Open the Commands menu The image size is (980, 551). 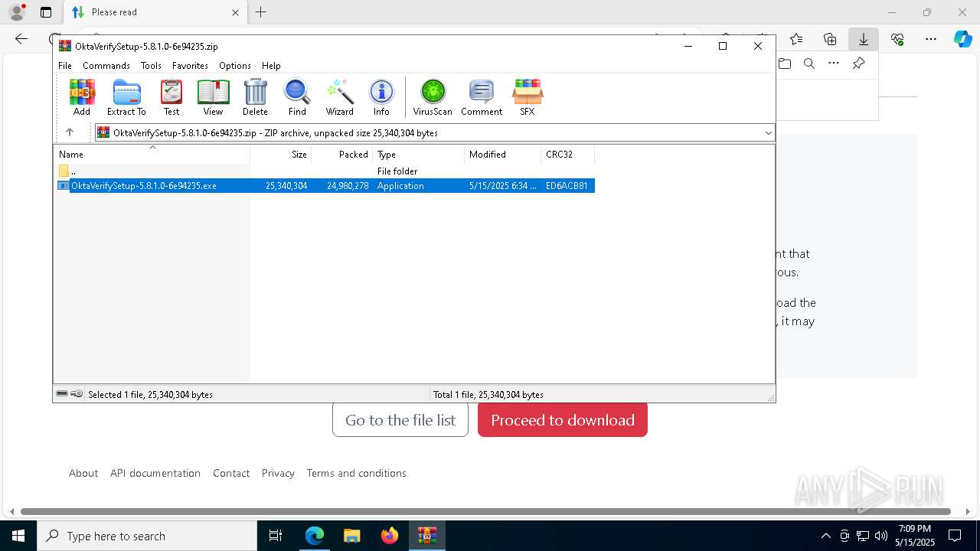click(x=106, y=66)
